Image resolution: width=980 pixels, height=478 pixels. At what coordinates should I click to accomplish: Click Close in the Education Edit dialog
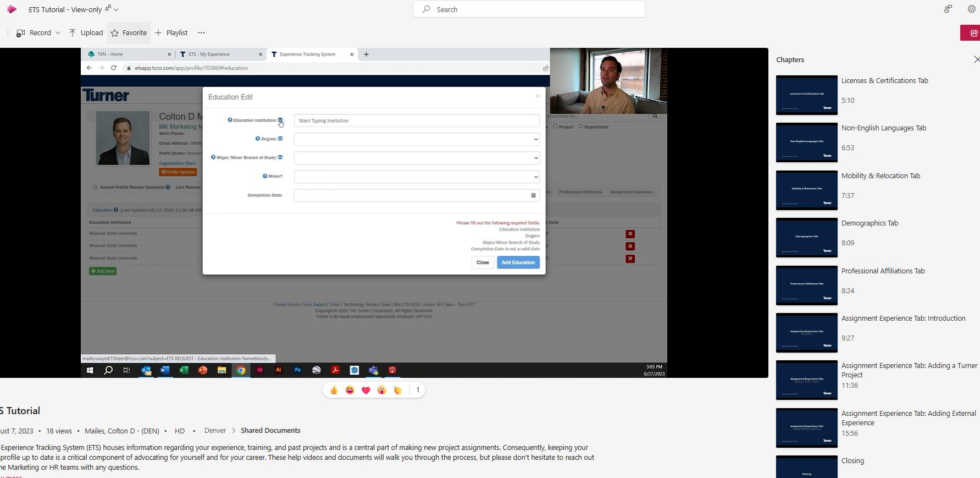483,262
